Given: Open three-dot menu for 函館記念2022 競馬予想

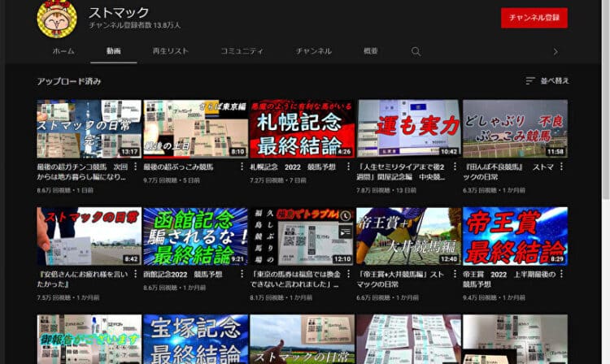Looking at the screenshot, I should tap(242, 274).
